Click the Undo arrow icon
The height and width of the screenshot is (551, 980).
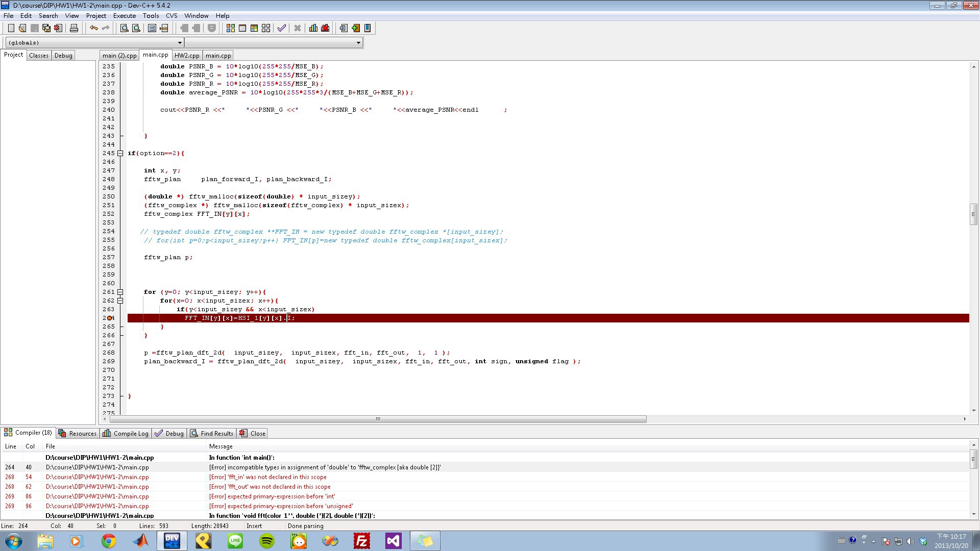[x=93, y=28]
